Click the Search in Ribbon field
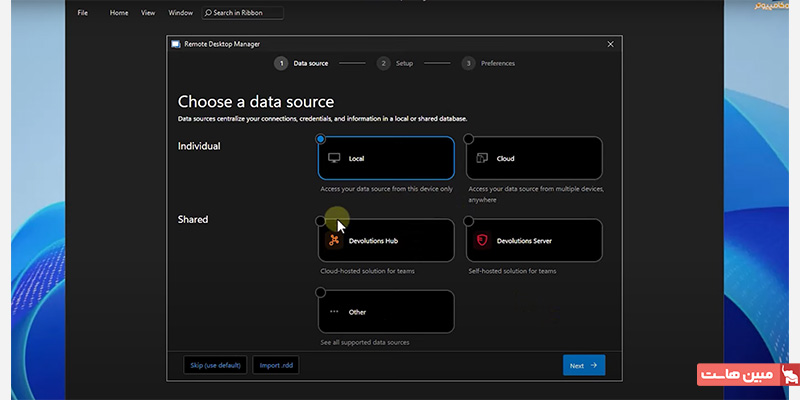This screenshot has height=400, width=800. click(x=243, y=13)
